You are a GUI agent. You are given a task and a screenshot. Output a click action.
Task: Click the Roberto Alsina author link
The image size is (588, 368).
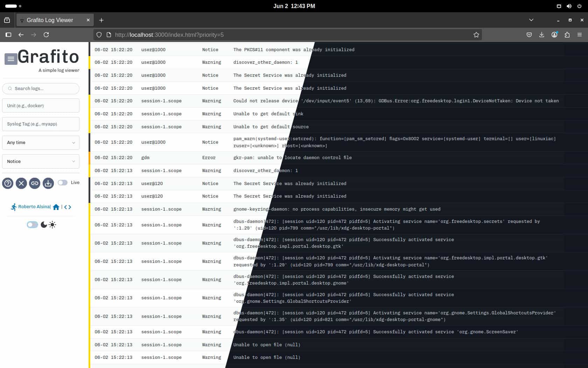tap(34, 206)
